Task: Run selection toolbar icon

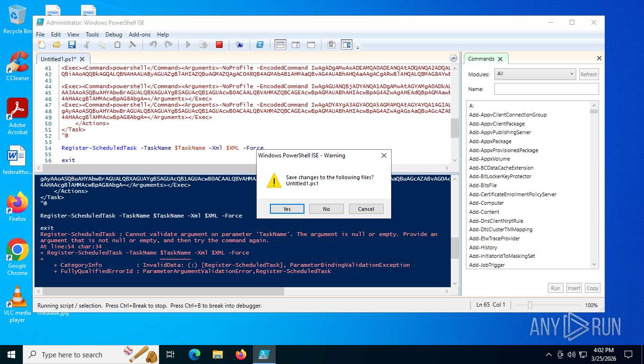Action: [x=204, y=45]
